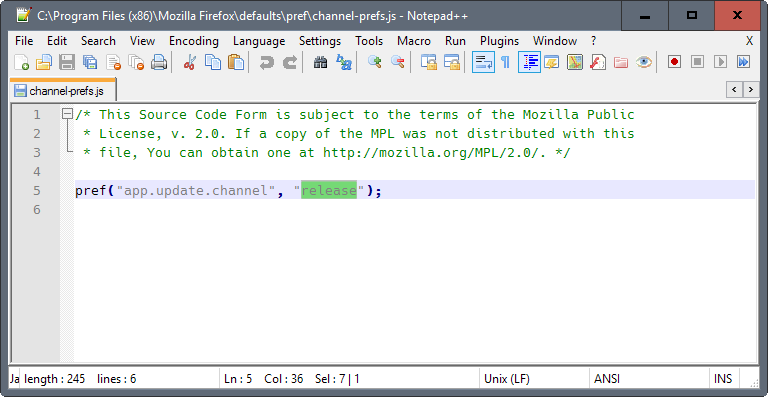Open user-defined language dialog icon
The width and height of the screenshot is (768, 397).
point(552,62)
